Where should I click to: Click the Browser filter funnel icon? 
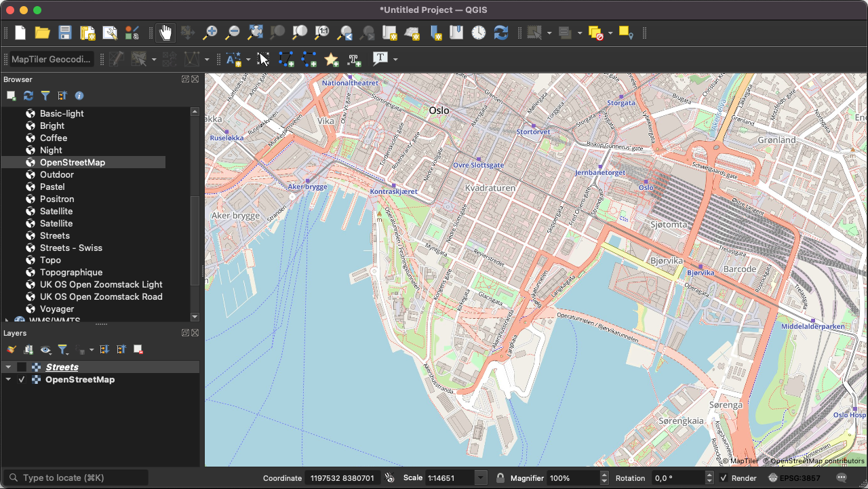click(x=45, y=96)
